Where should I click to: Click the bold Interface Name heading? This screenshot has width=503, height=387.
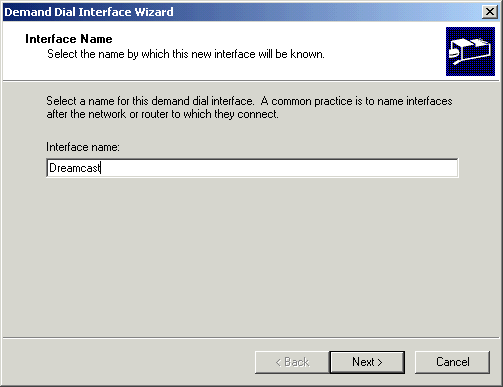[69, 39]
